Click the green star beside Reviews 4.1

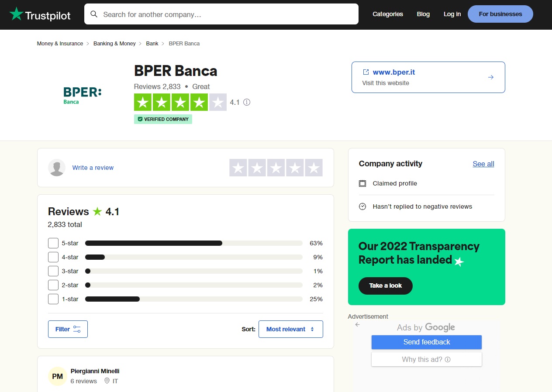[x=97, y=212]
